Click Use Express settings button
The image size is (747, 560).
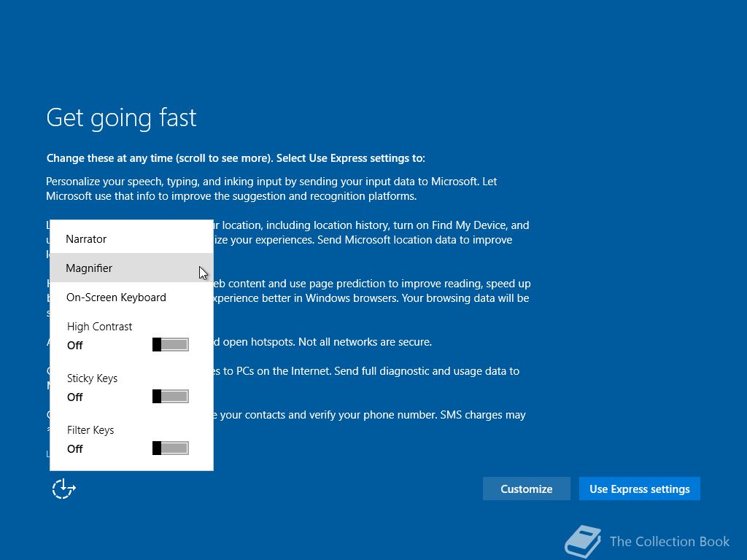click(639, 489)
